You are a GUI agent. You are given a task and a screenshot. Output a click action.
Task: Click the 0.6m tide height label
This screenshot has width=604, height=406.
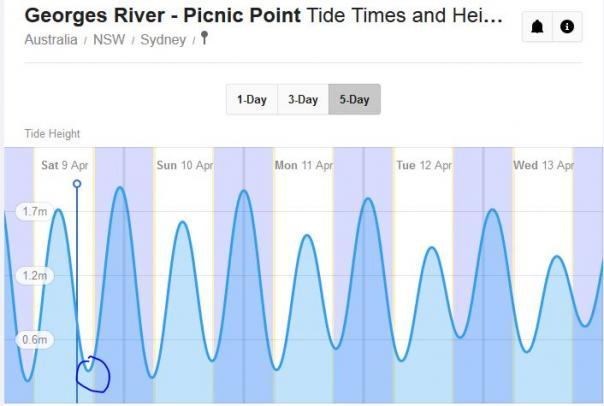33,340
